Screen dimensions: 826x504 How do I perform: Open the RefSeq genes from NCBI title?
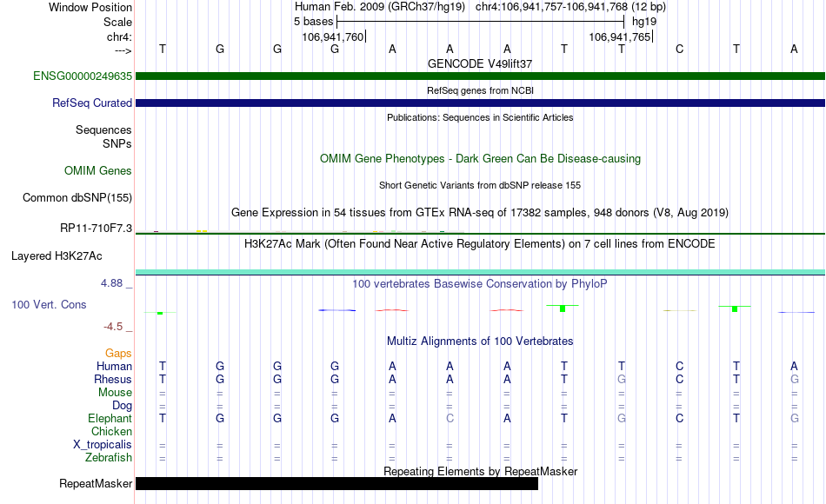click(x=480, y=90)
